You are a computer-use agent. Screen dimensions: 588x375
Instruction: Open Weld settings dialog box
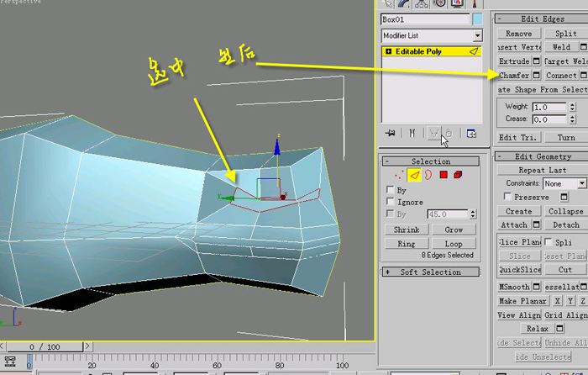(x=584, y=47)
